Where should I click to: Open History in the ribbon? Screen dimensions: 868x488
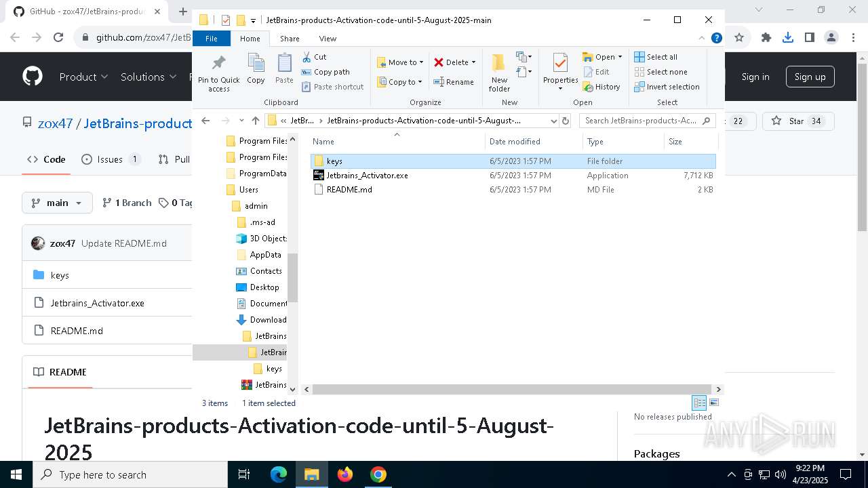tap(601, 87)
